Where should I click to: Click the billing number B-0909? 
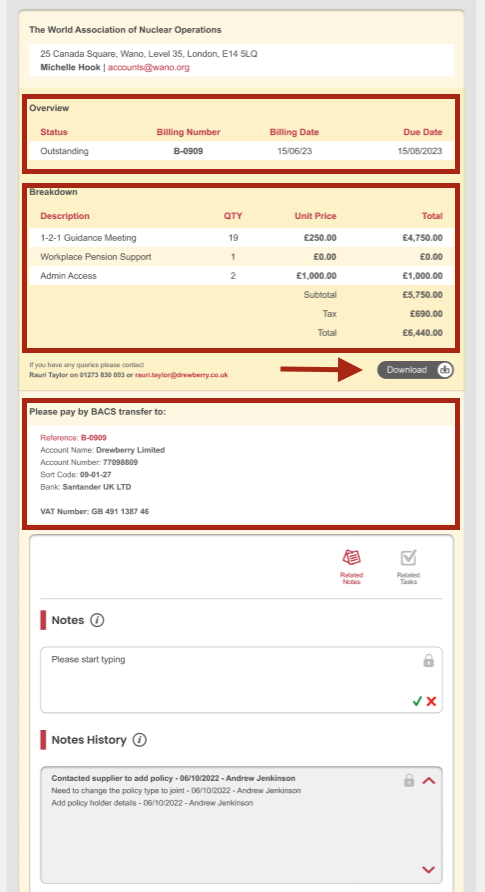(188, 151)
